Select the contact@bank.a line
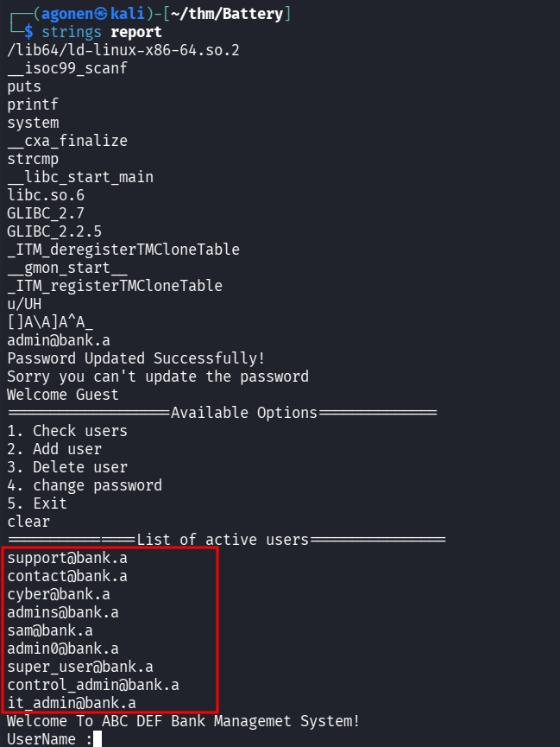This screenshot has height=747, width=560. click(67, 576)
